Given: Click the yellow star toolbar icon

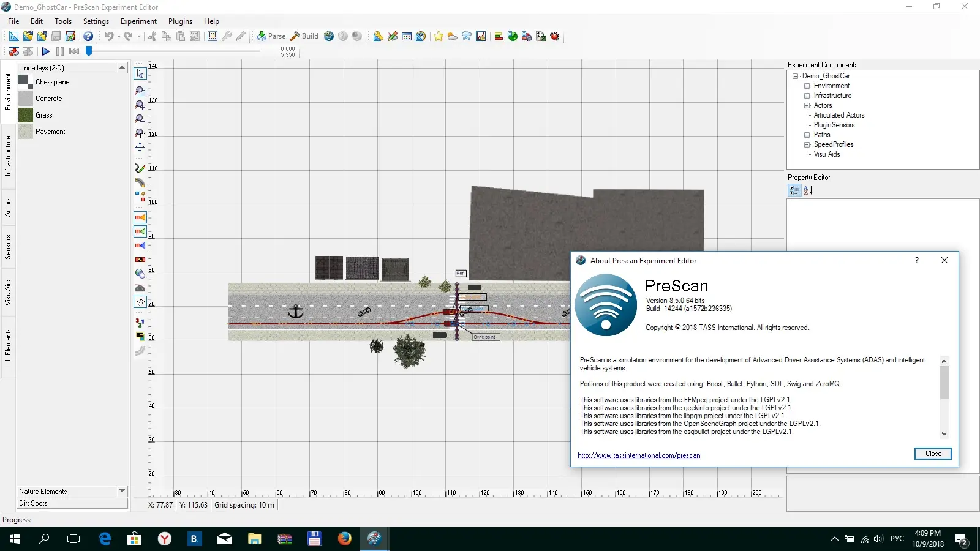Looking at the screenshot, I should (439, 36).
